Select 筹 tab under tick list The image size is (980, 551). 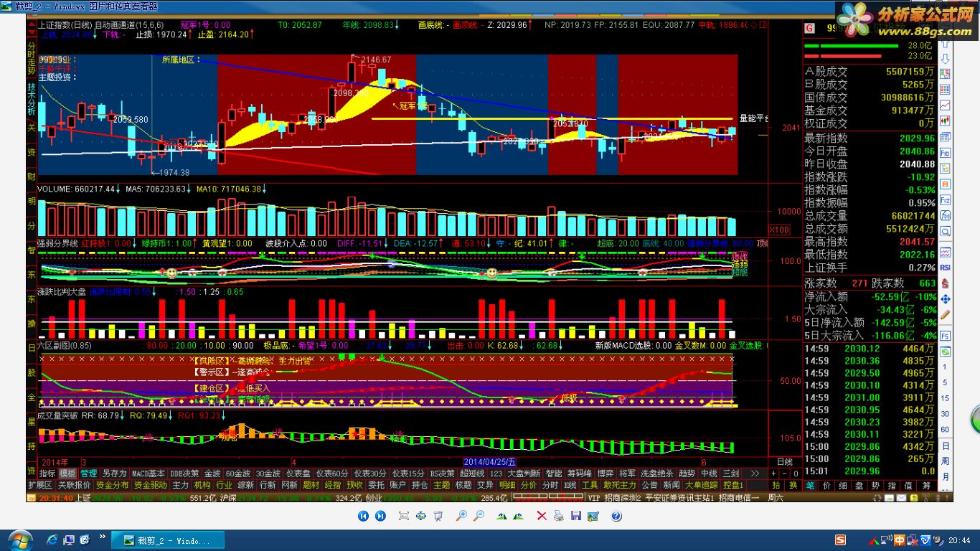tap(925, 486)
